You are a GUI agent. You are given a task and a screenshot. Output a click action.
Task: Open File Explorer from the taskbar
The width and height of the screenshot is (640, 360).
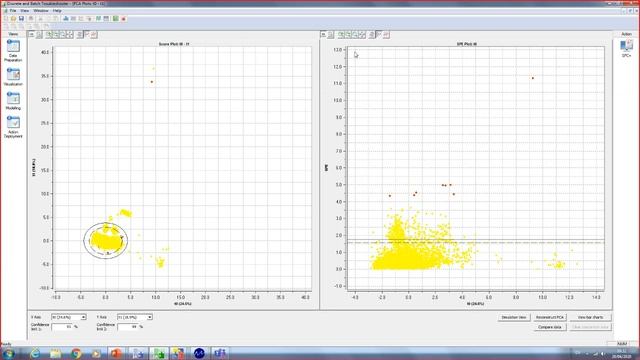(x=56, y=353)
